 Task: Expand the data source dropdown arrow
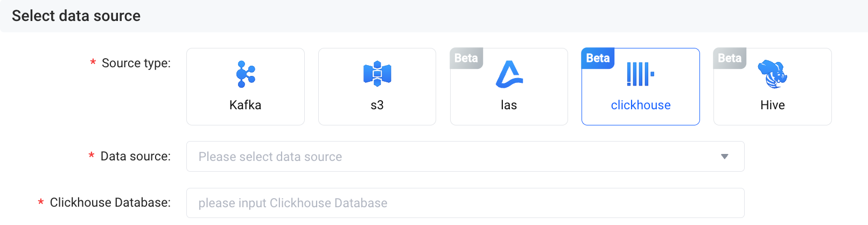pos(724,157)
